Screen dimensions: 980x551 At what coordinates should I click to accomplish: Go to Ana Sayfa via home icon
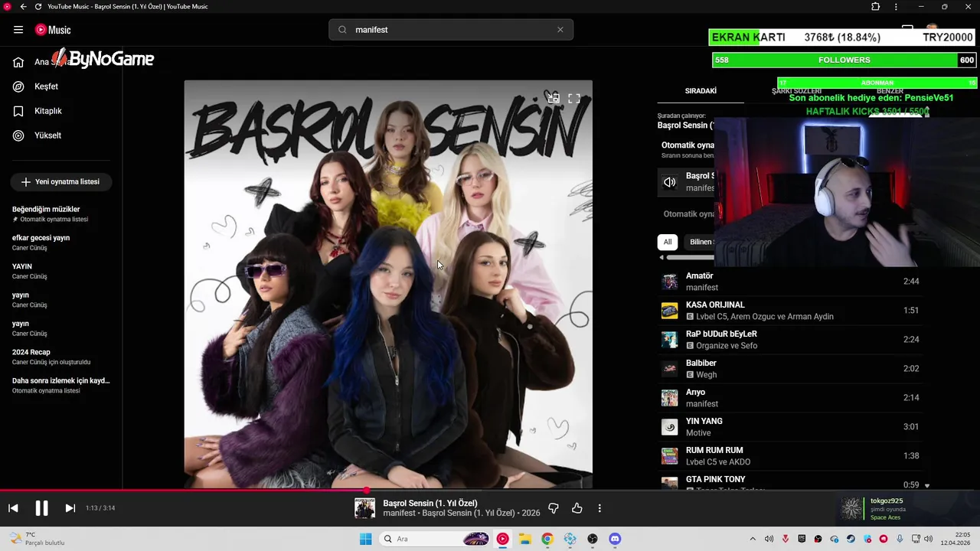coord(18,62)
